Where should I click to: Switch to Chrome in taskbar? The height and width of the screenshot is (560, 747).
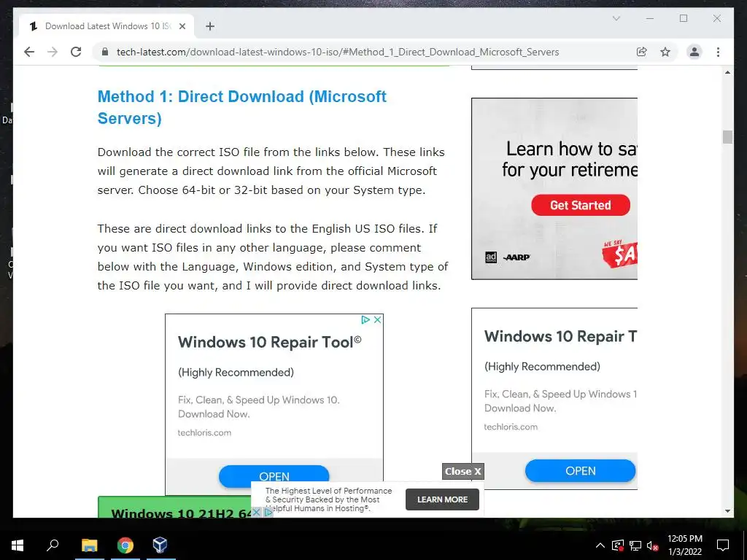(x=125, y=545)
